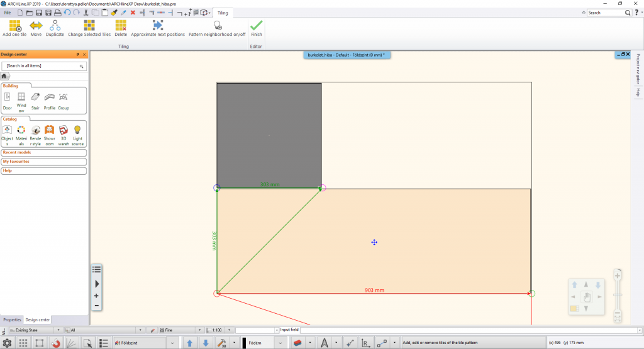The height and width of the screenshot is (349, 644).
Task: Open the Door item in Building
Action: 8,97
